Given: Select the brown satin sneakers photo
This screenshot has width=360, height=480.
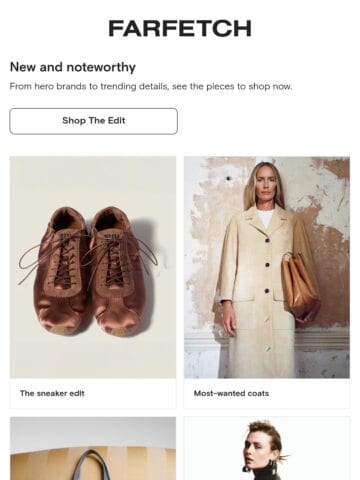Looking at the screenshot, I should click(x=93, y=267).
